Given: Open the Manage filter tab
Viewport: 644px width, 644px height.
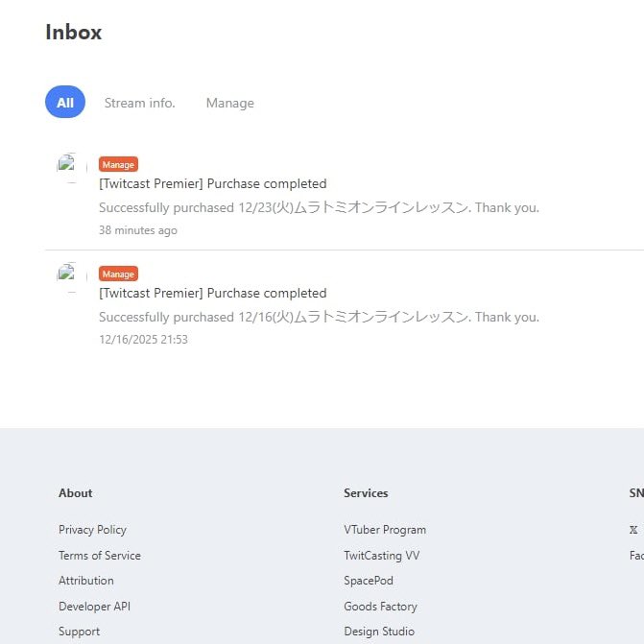Looking at the screenshot, I should (230, 103).
